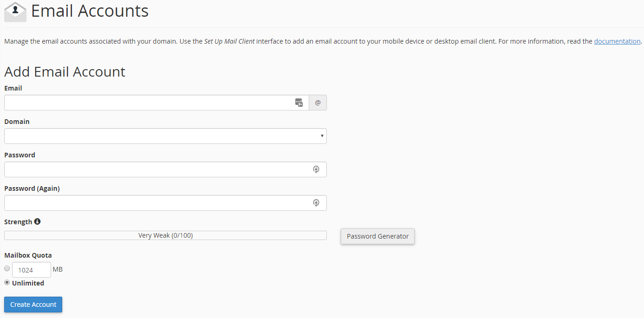
Task: Click the Domain dropdown arrow
Action: tap(322, 136)
